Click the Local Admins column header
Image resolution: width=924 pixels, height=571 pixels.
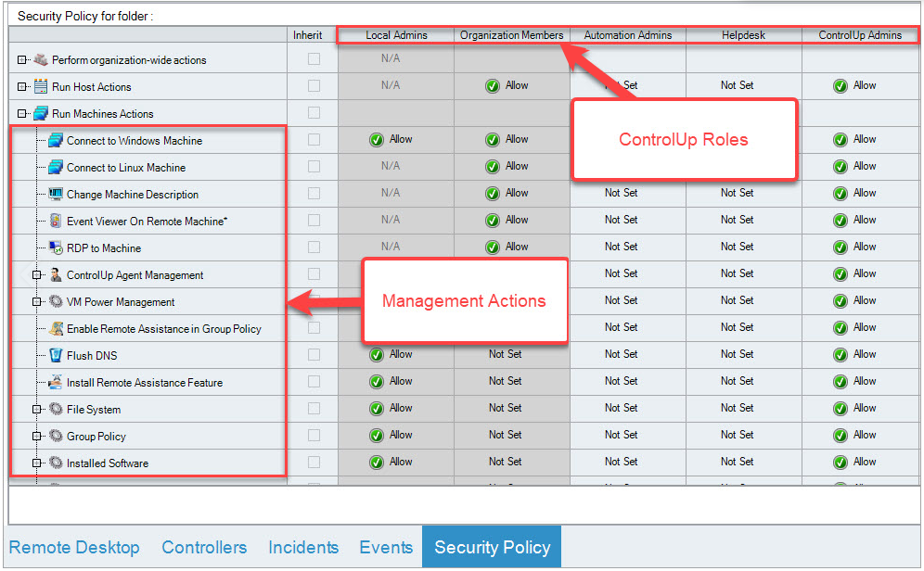tap(396, 34)
